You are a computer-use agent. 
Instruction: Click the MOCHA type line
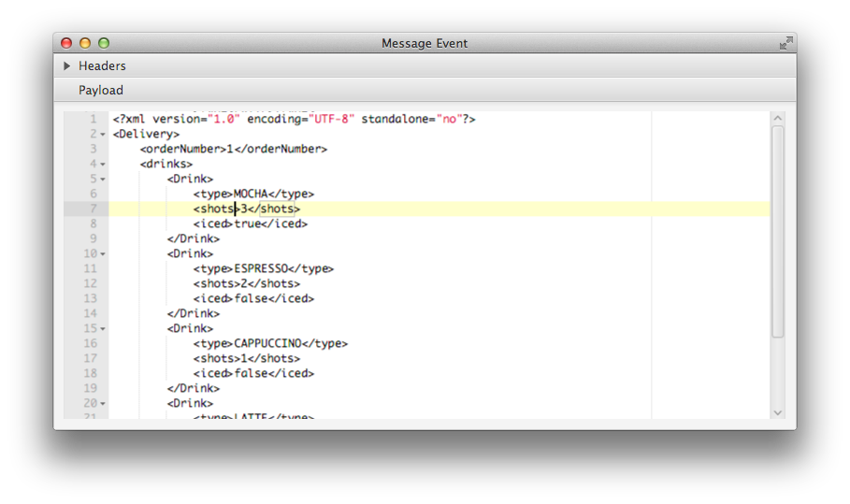click(253, 194)
